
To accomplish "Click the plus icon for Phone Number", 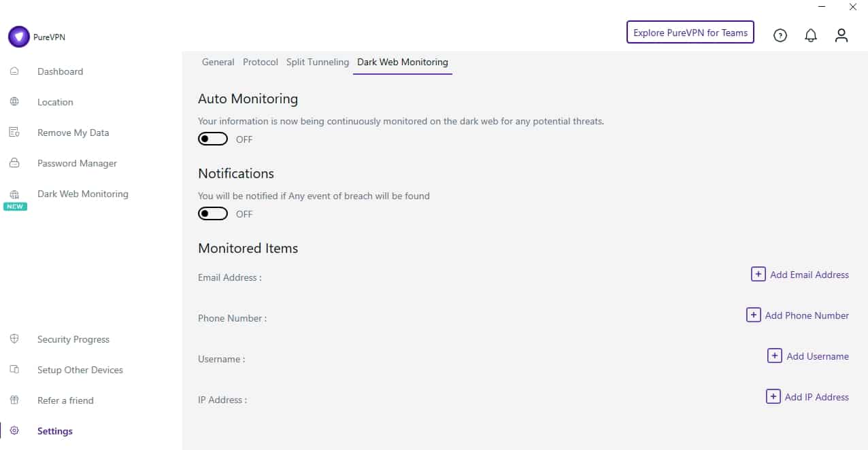I will [x=753, y=315].
